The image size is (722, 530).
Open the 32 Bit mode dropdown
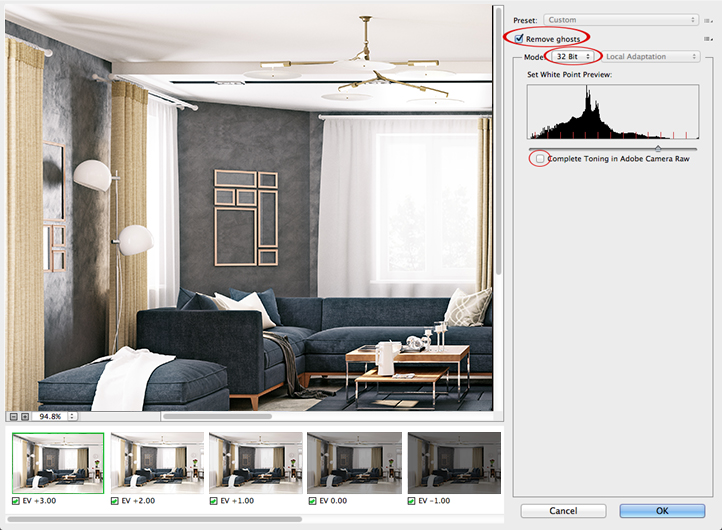(573, 56)
